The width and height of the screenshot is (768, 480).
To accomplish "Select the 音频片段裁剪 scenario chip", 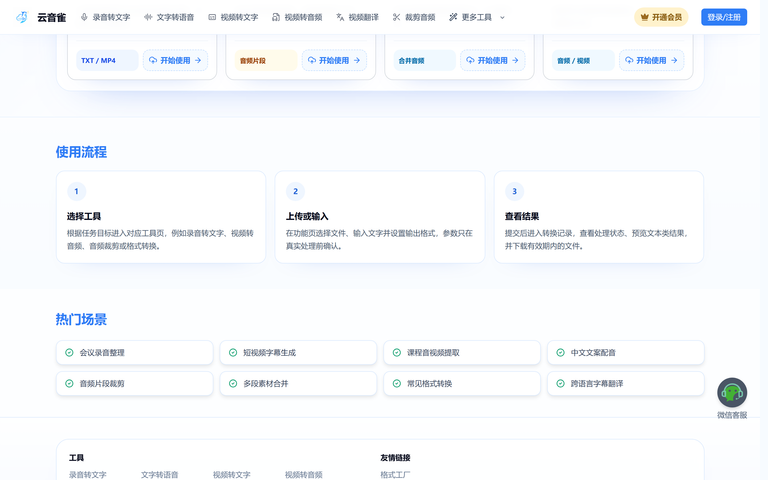I will point(135,384).
